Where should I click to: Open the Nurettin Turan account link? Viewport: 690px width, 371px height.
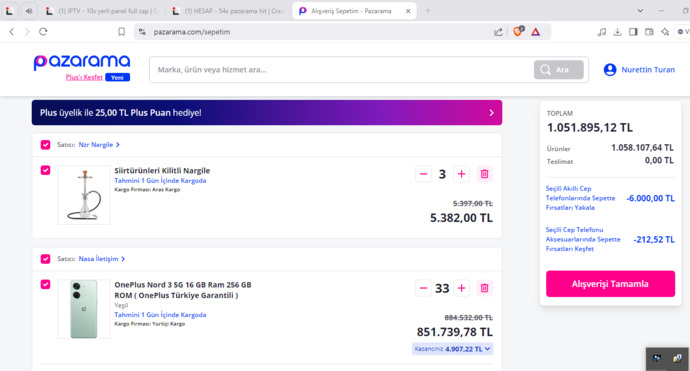click(648, 70)
